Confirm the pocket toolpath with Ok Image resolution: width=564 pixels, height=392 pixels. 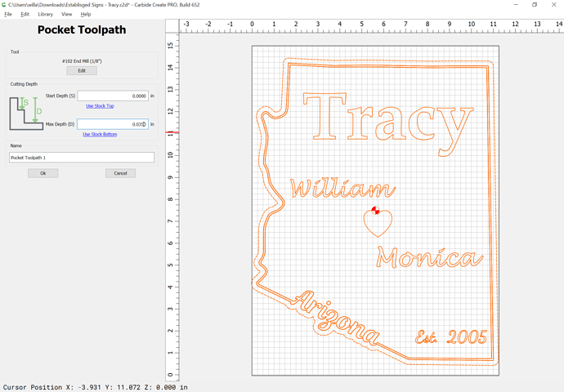click(43, 174)
